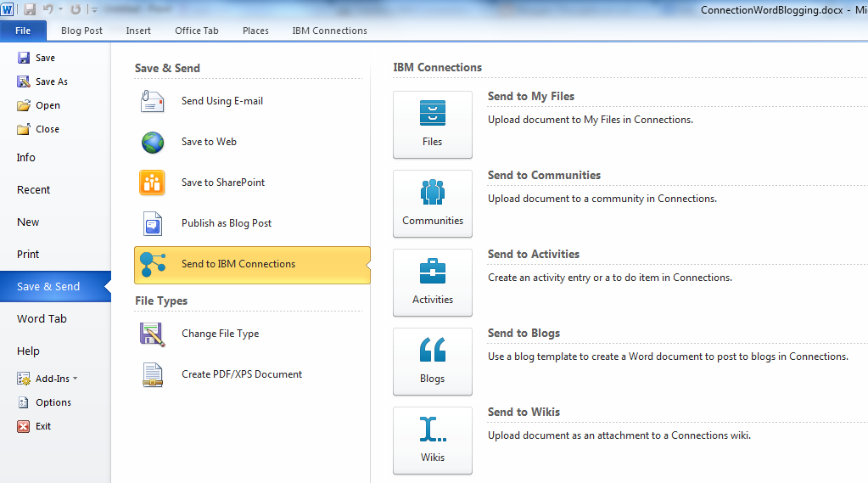The width and height of the screenshot is (868, 483).
Task: Open the Office Tab ribbon tab
Action: click(197, 31)
